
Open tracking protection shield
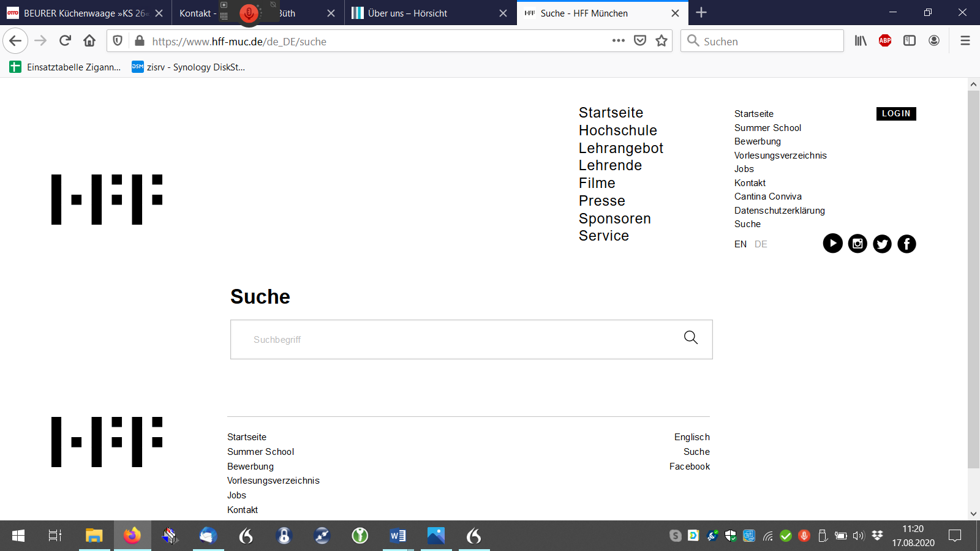click(x=118, y=41)
